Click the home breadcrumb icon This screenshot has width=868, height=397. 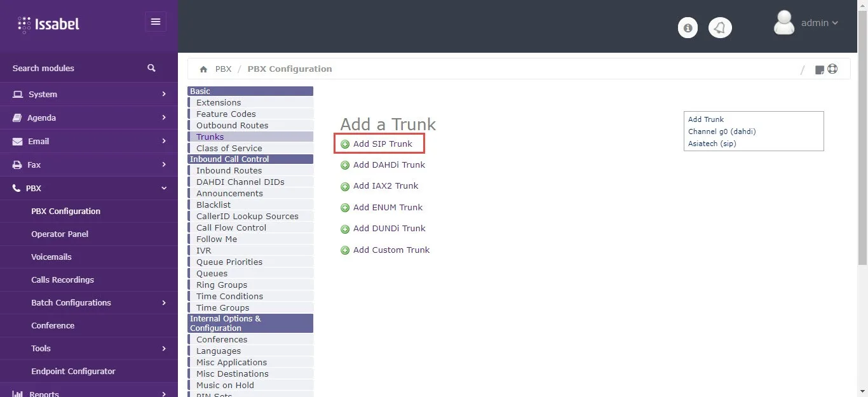[203, 69]
